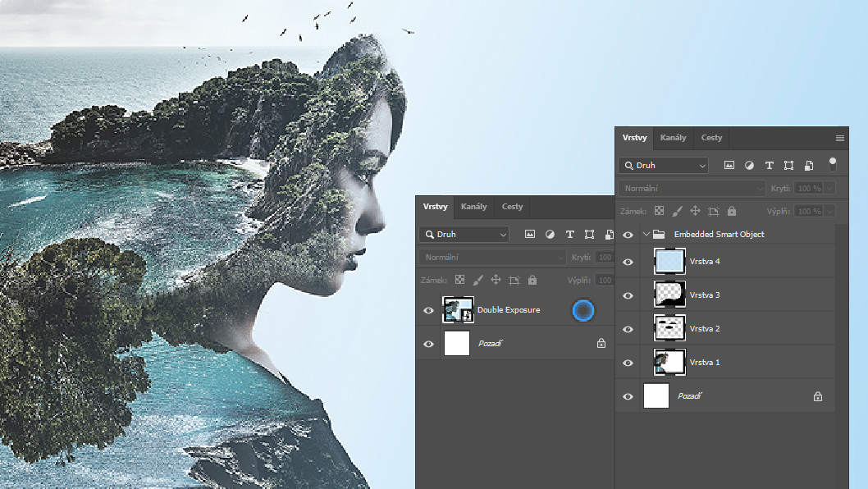Viewport: 868px width, 489px height.
Task: Click lock position icon in right panel
Action: coord(695,211)
